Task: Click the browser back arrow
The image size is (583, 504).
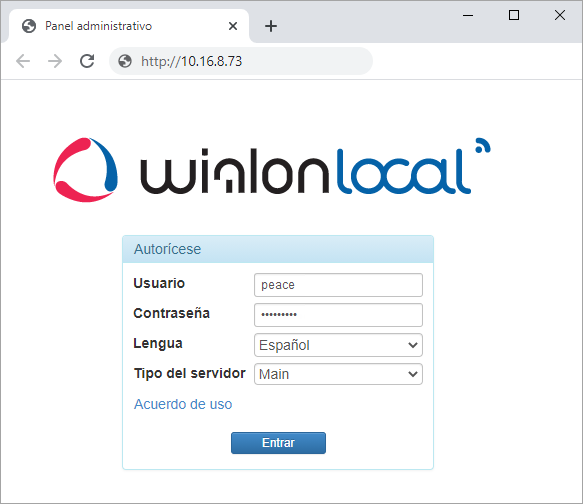Action: click(23, 61)
